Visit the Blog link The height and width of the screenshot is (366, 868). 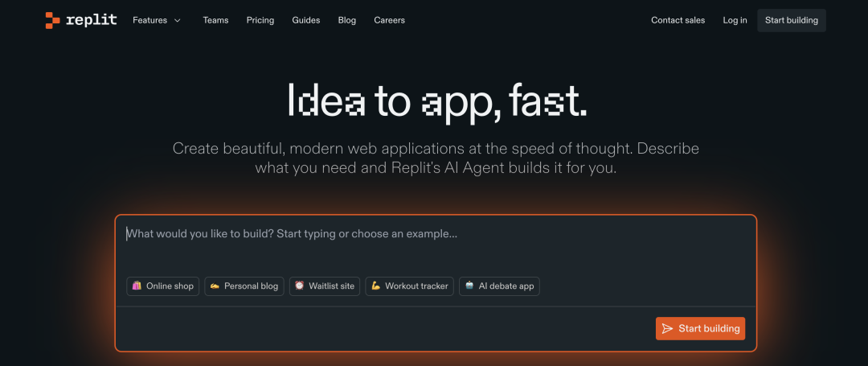(x=347, y=20)
